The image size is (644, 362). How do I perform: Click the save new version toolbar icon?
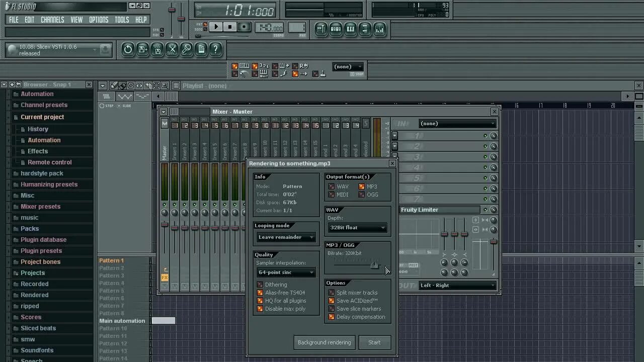(143, 49)
